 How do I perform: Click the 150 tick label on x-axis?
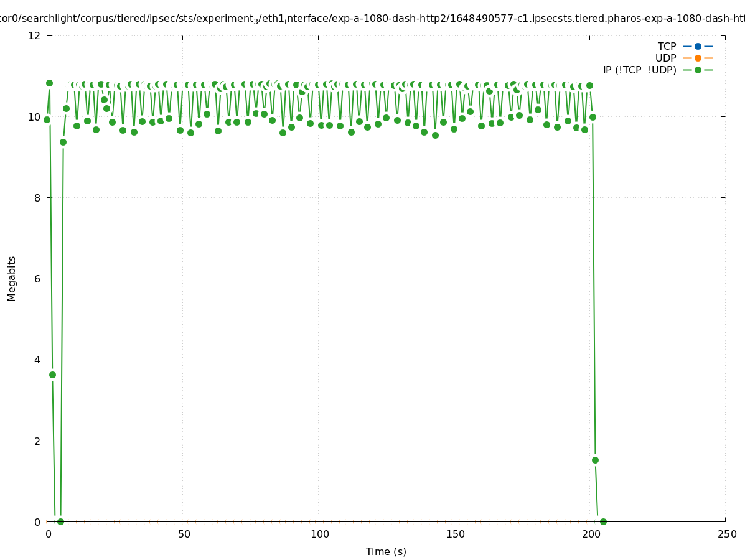pos(455,534)
